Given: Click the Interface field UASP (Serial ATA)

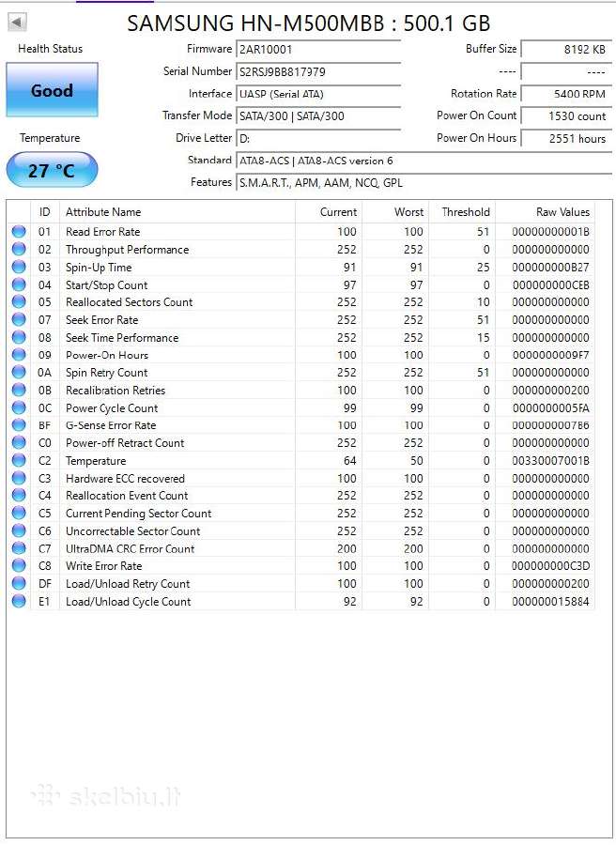Looking at the screenshot, I should (318, 94).
